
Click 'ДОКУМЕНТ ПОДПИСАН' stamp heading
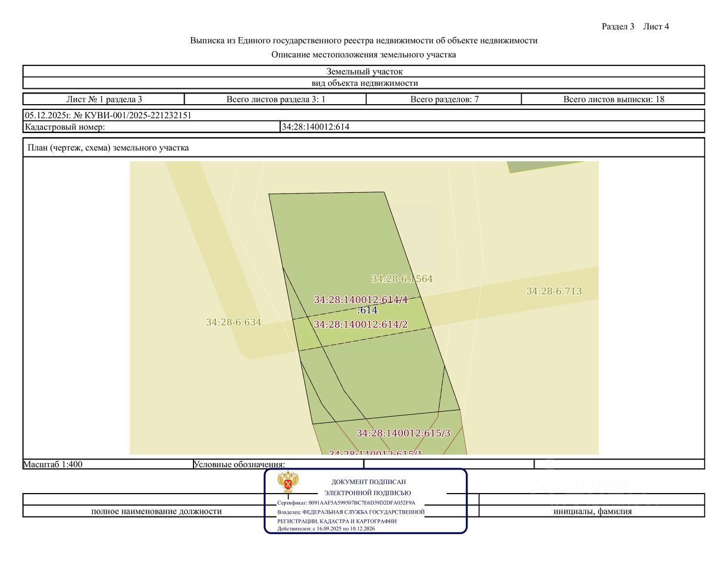click(369, 482)
